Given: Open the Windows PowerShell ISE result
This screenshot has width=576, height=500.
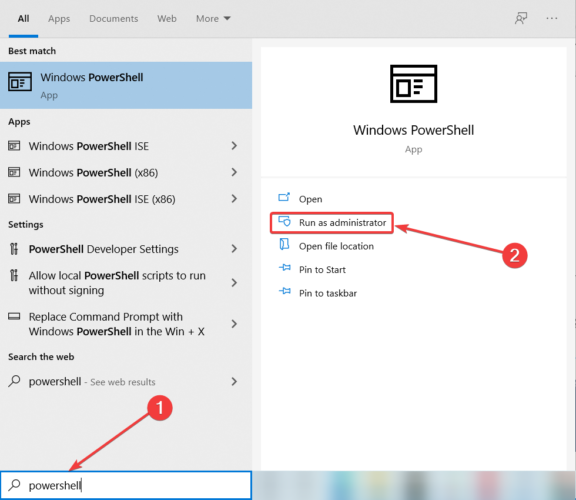Looking at the screenshot, I should [126, 146].
